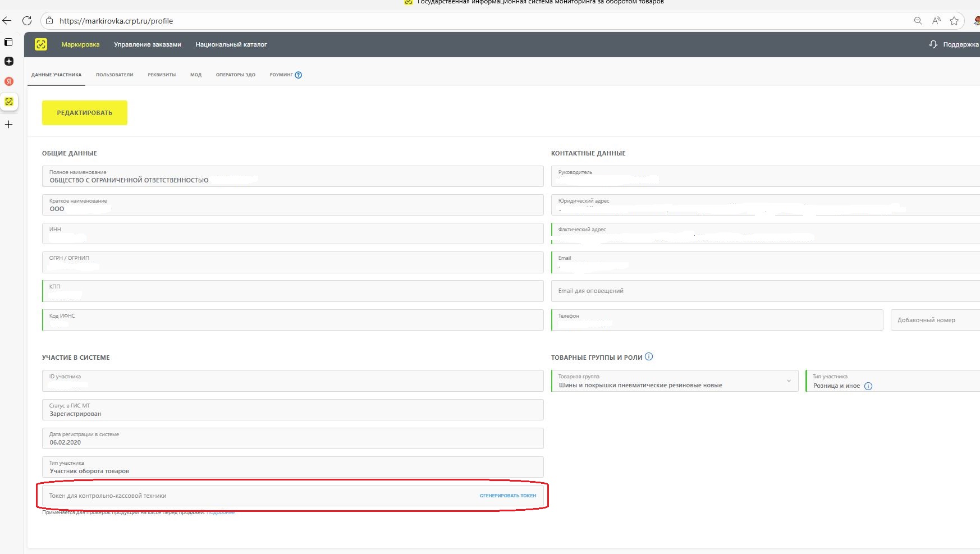Reload the page with the refresh icon
Screen dimensions: 980x554
coord(26,21)
